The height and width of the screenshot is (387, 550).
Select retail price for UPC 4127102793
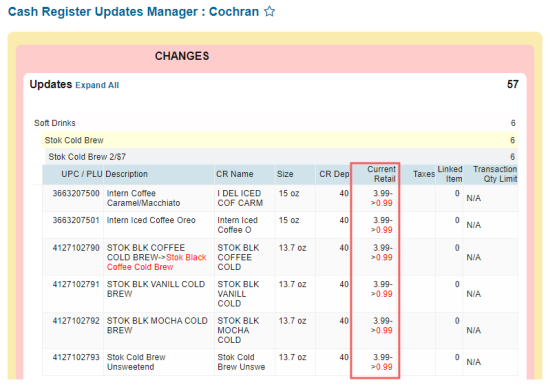pos(382,362)
